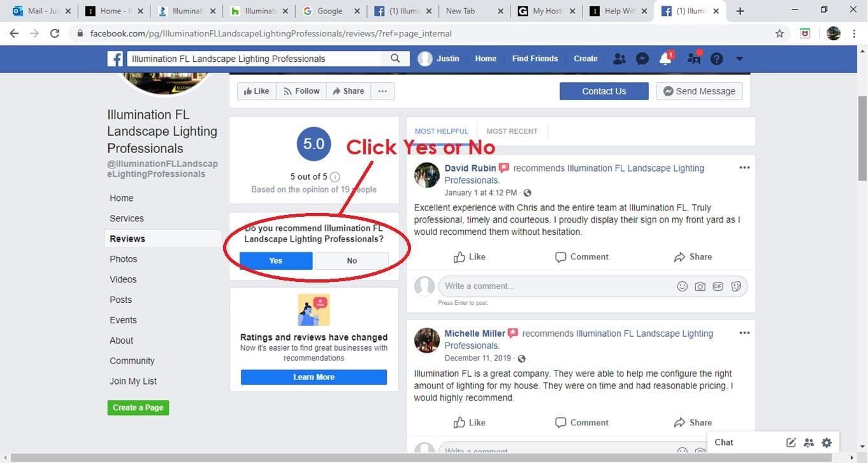Switch to Google browser tab
Screen dimensions: 868x463
[330, 11]
